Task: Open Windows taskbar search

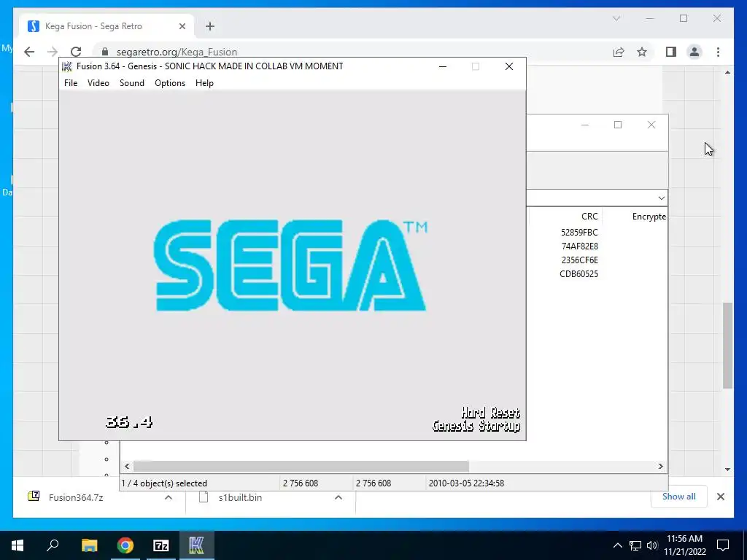Action: click(x=53, y=545)
